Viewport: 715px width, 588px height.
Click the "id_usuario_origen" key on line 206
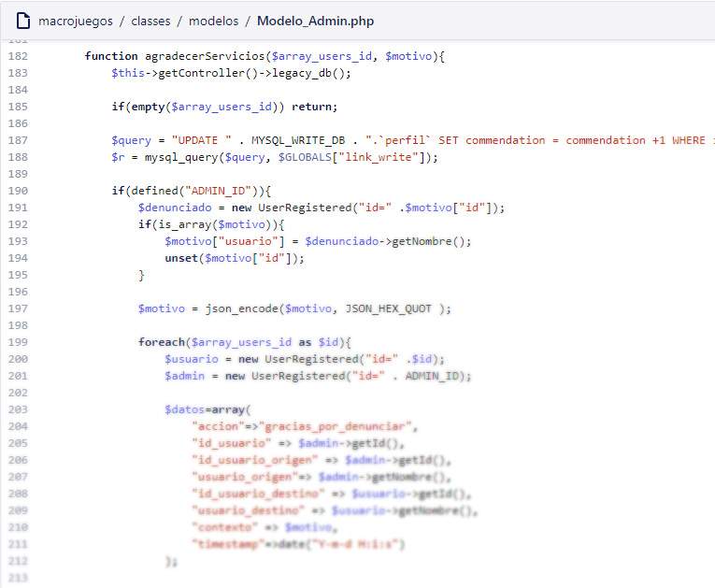coord(255,460)
